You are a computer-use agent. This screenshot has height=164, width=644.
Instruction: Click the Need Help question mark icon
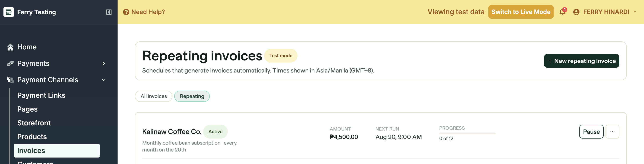pyautogui.click(x=126, y=12)
